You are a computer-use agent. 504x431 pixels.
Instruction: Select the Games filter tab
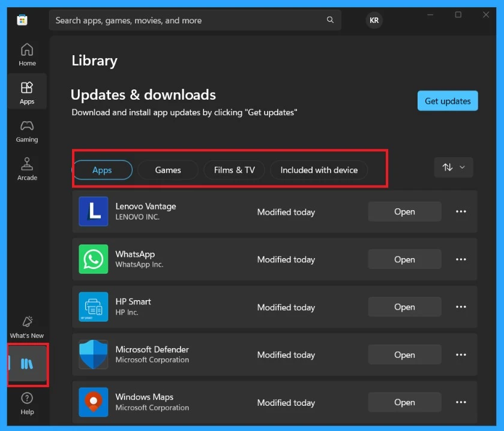[x=168, y=170]
